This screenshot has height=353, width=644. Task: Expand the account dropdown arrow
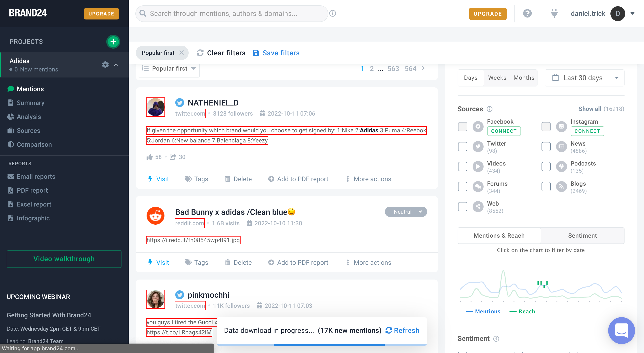tap(632, 13)
